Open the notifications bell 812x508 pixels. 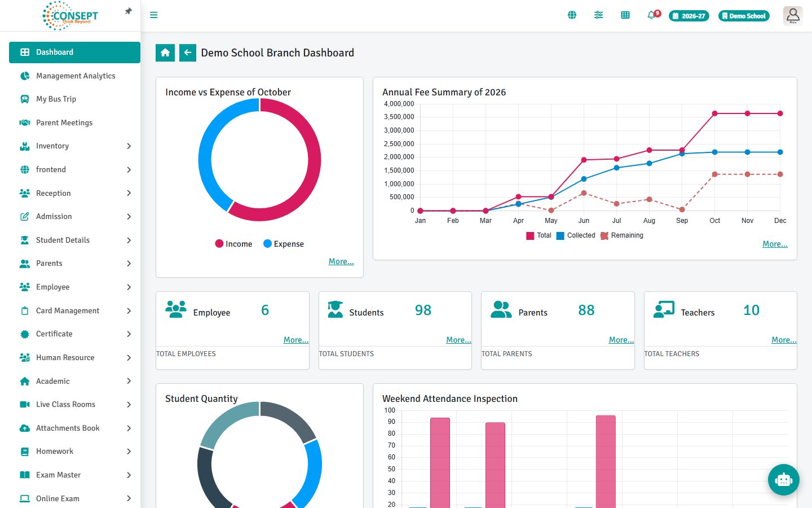coord(652,15)
